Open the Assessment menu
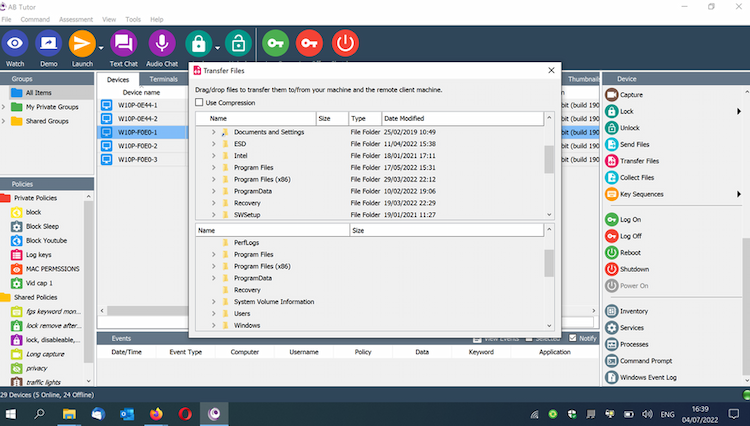 (x=76, y=19)
